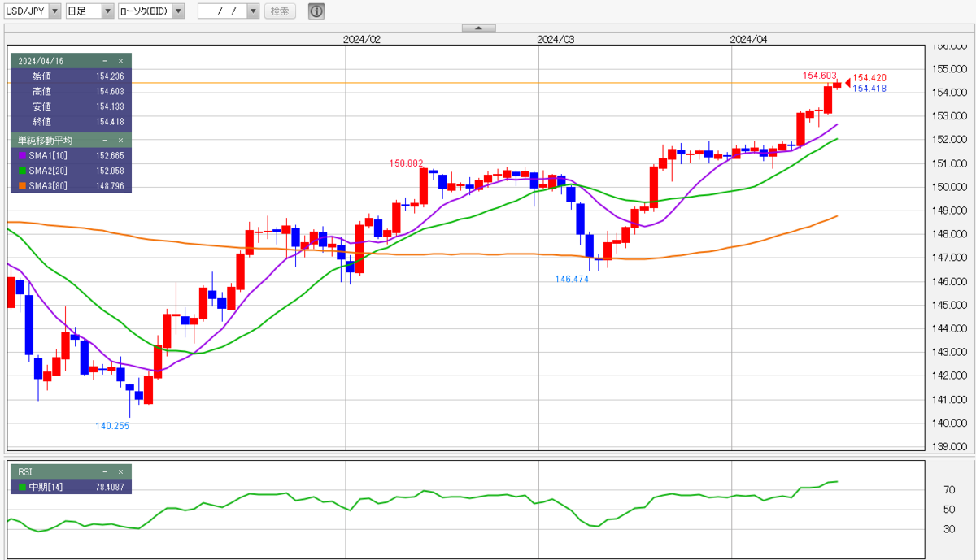976x560 pixels.
Task: Click the 高値 value 154.603 in panel
Action: pos(109,91)
